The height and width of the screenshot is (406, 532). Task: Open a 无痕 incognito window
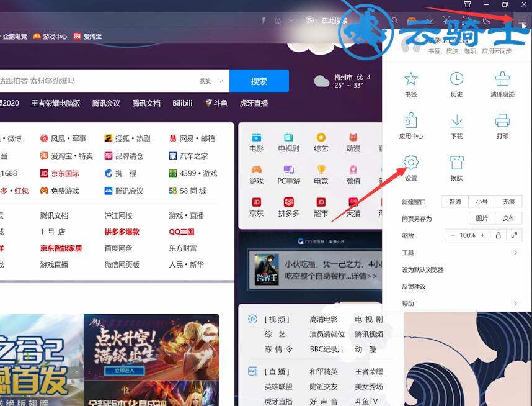pos(508,202)
